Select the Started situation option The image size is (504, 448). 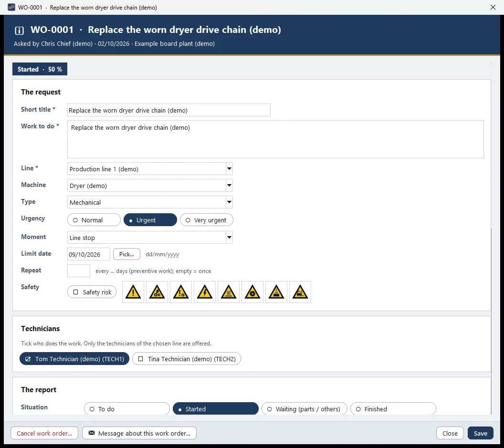tap(215, 409)
